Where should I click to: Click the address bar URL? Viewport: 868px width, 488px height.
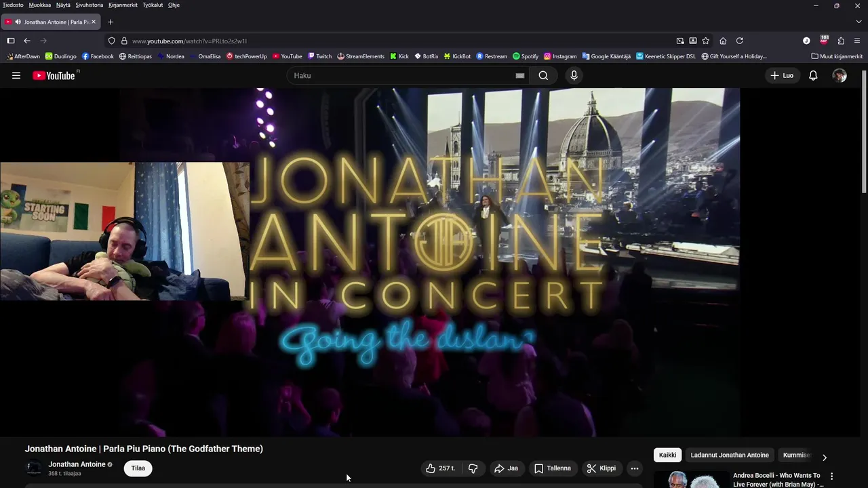click(189, 41)
